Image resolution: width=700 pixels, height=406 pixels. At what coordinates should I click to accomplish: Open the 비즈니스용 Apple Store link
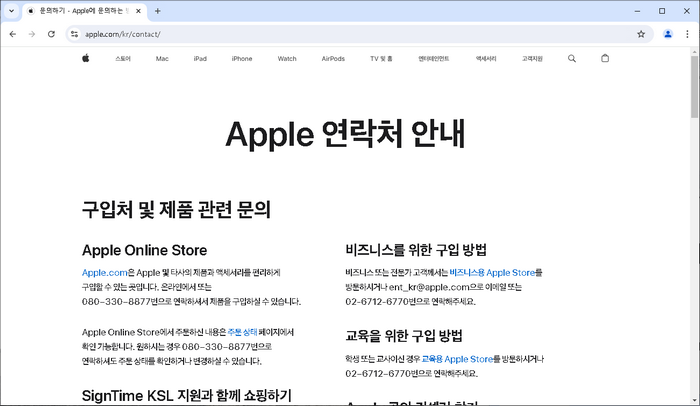pos(492,272)
